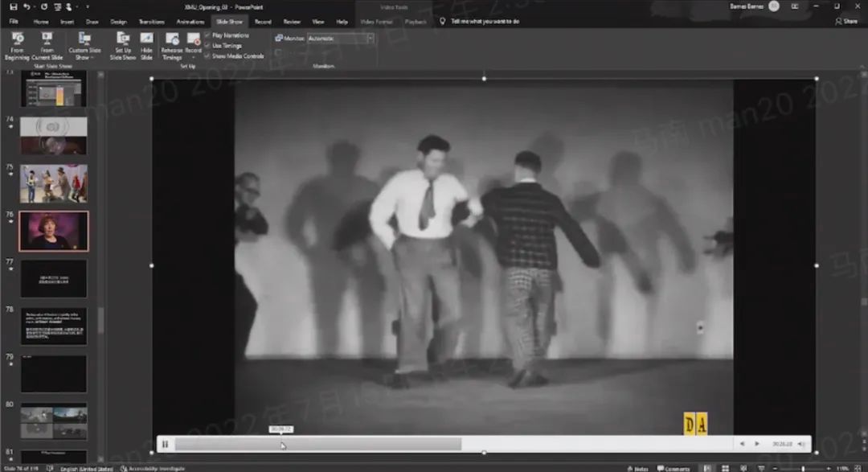Click the video volume speaker icon
The width and height of the screenshot is (868, 472).
click(x=801, y=444)
